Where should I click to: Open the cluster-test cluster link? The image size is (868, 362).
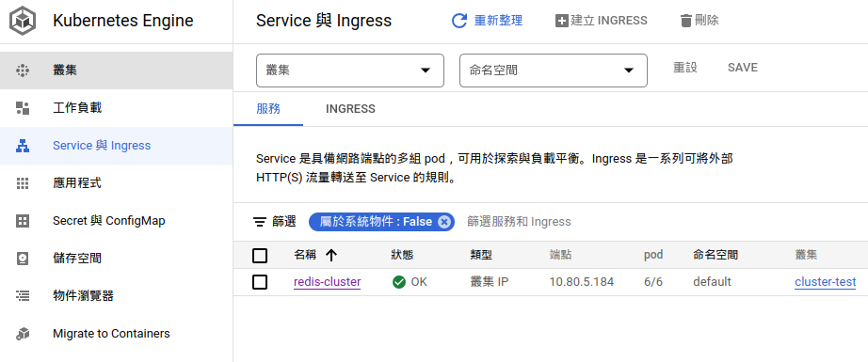826,282
